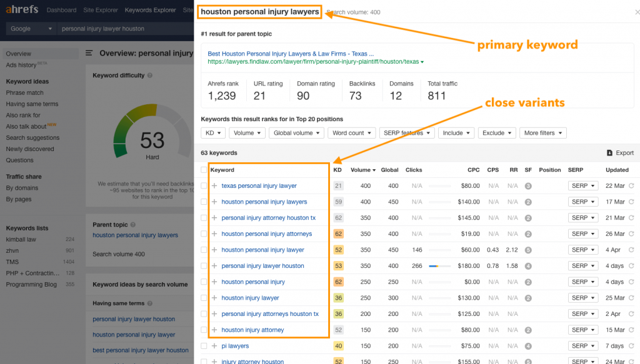The height and width of the screenshot is (364, 640).
Task: Check the houston personal injury lawyers row
Action: (204, 202)
